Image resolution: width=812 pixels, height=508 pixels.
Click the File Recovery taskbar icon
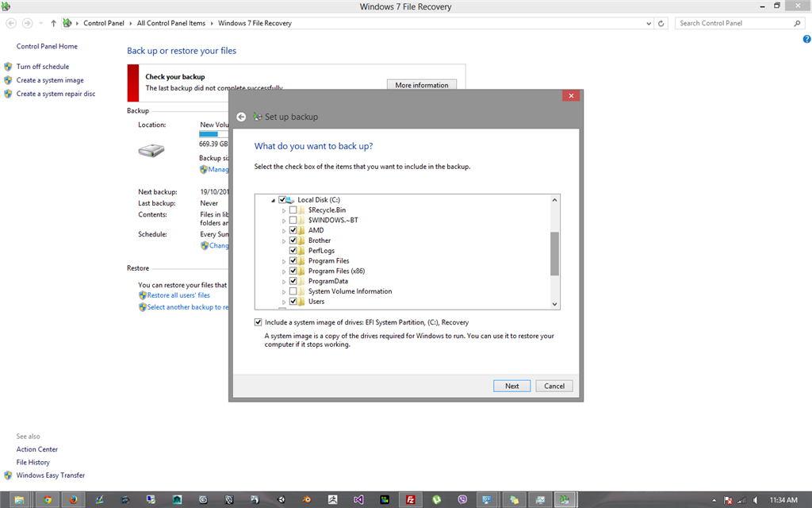(565, 500)
